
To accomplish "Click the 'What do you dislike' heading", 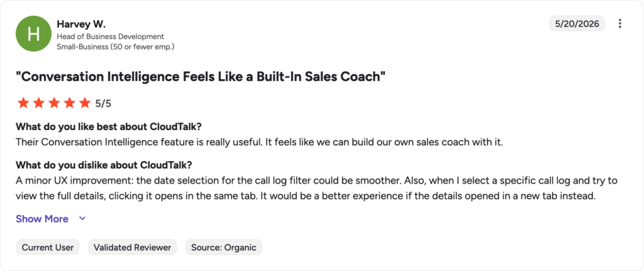I will 104,165.
